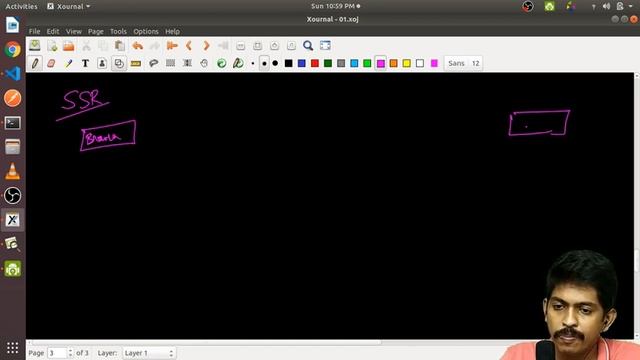This screenshot has height=360, width=640.
Task: Open the Sans 12 font chooser
Action: click(x=463, y=63)
